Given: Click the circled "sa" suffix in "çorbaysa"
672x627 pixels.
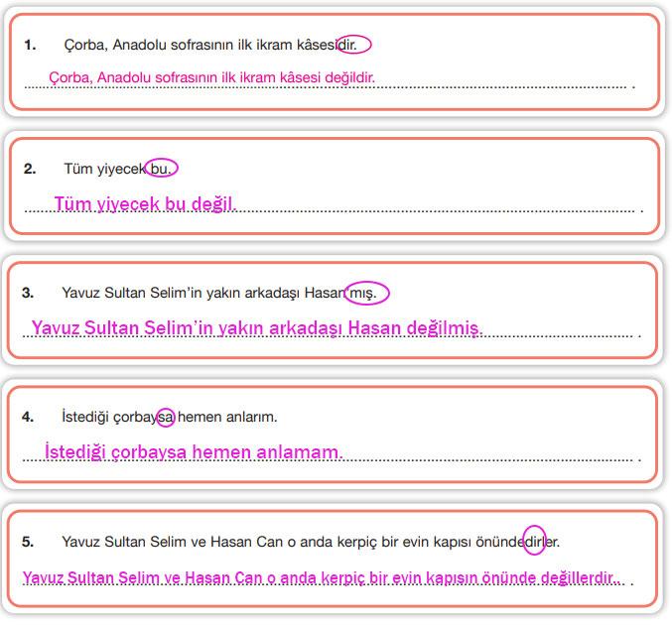Looking at the screenshot, I should click(165, 418).
